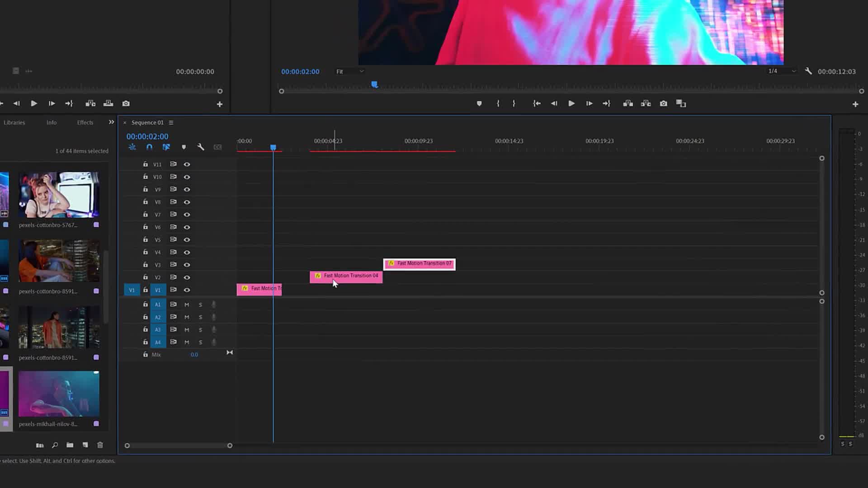The height and width of the screenshot is (488, 868).
Task: Add marker in Program monitor
Action: point(479,103)
